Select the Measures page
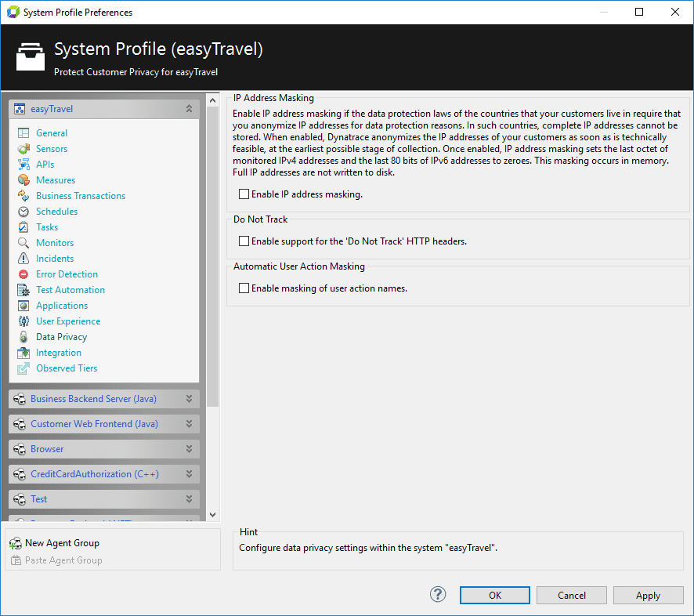The width and height of the screenshot is (694, 616). tap(56, 180)
